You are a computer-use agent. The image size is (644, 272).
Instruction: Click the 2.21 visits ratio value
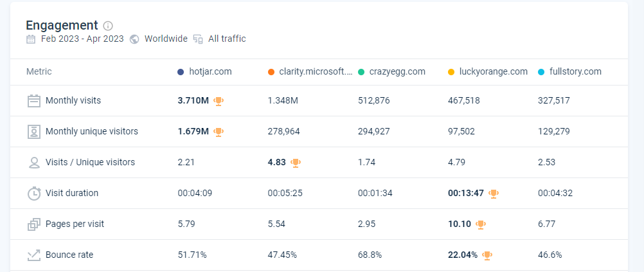pyautogui.click(x=186, y=162)
